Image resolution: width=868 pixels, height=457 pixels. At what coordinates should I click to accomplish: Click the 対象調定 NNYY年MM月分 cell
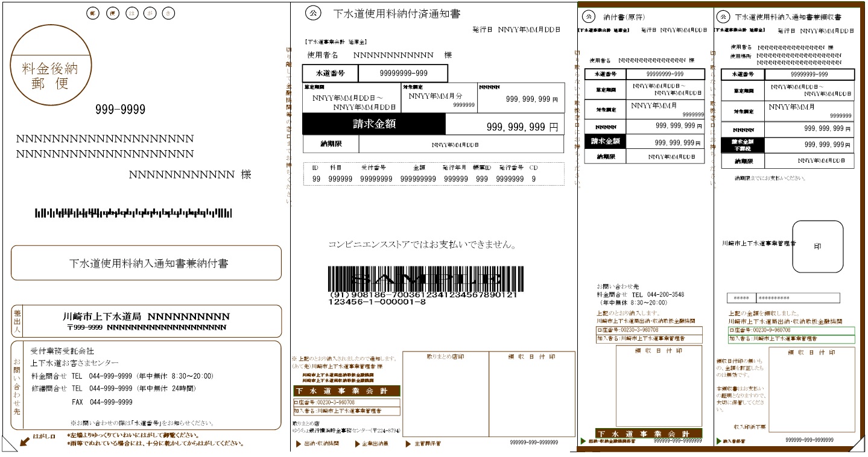pyautogui.click(x=439, y=96)
